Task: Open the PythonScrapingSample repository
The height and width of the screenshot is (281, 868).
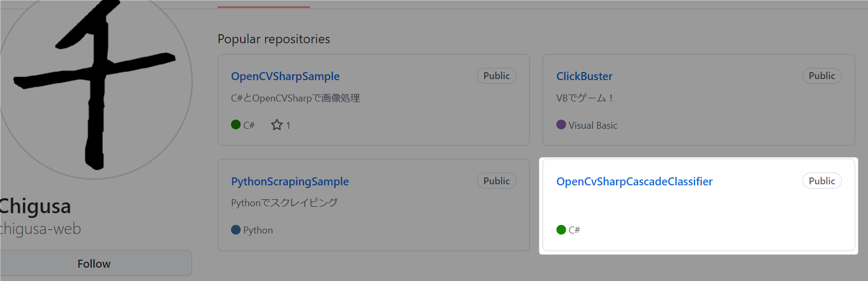Action: (x=290, y=182)
